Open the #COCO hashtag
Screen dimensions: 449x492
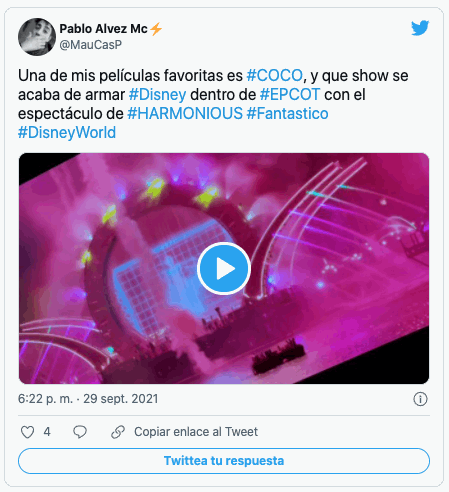pyautogui.click(x=274, y=76)
